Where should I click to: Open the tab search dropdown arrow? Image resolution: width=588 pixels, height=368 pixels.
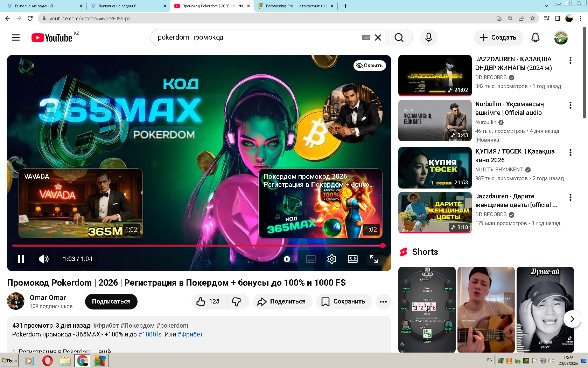(x=546, y=6)
